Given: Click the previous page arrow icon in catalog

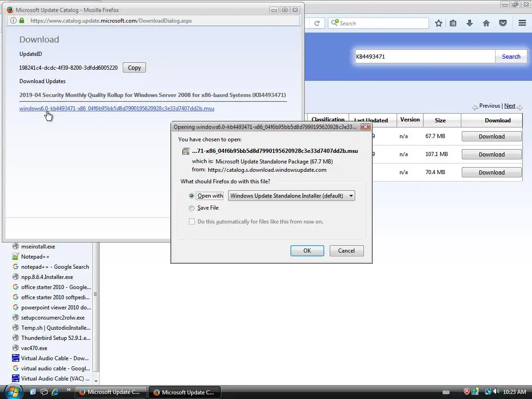Looking at the screenshot, I should coord(475,107).
